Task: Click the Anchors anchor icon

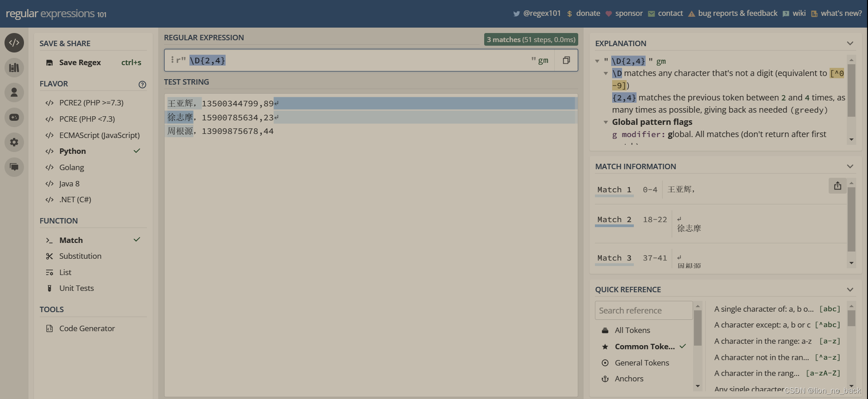Action: tap(605, 379)
